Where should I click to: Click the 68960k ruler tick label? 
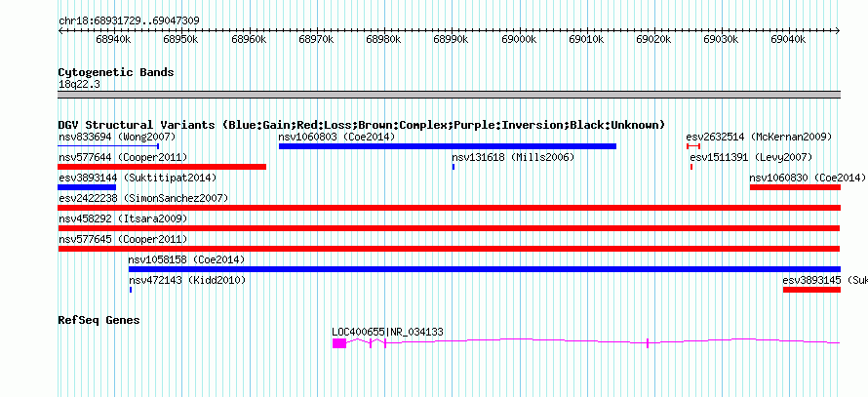click(249, 39)
